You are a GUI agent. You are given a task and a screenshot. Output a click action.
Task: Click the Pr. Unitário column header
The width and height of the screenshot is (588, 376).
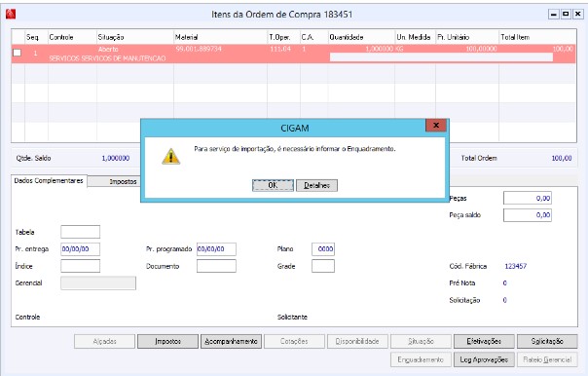pos(467,37)
